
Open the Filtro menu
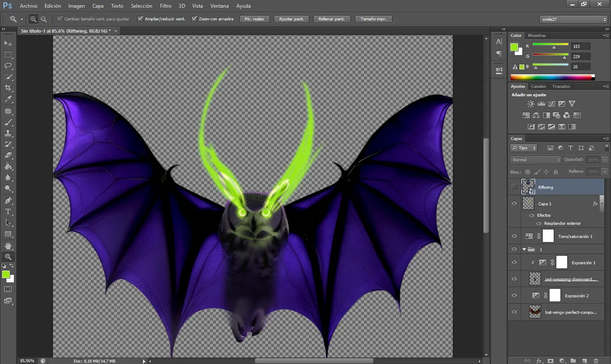coord(166,6)
